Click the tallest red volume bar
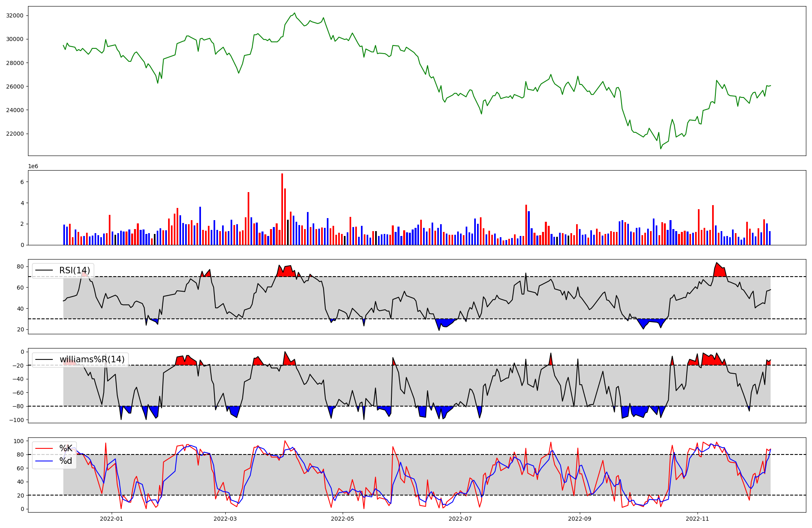The width and height of the screenshot is (812, 528). point(282,209)
